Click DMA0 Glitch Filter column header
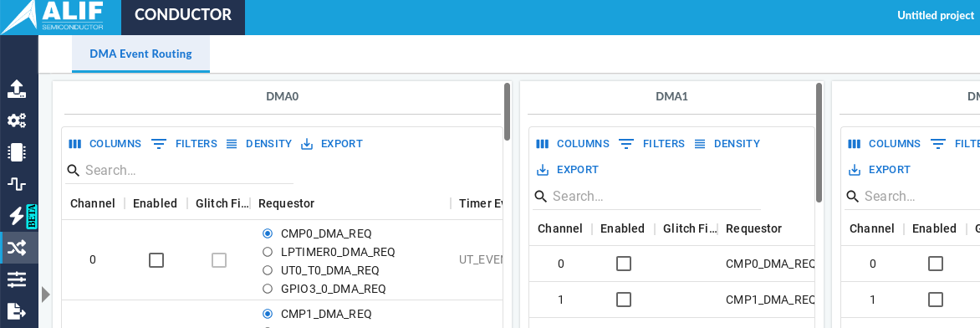 [222, 203]
